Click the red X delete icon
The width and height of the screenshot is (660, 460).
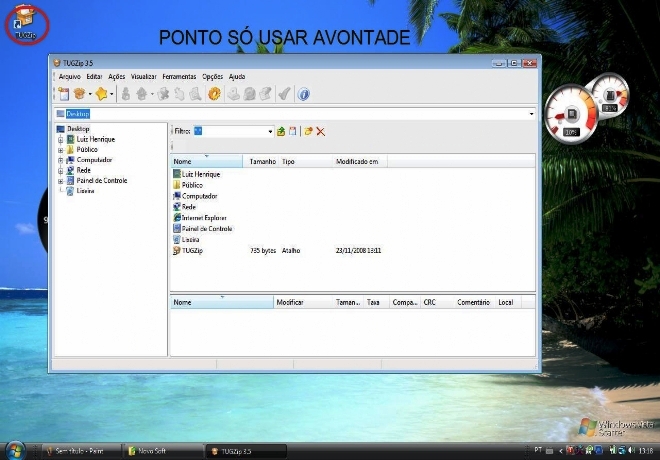click(321, 131)
